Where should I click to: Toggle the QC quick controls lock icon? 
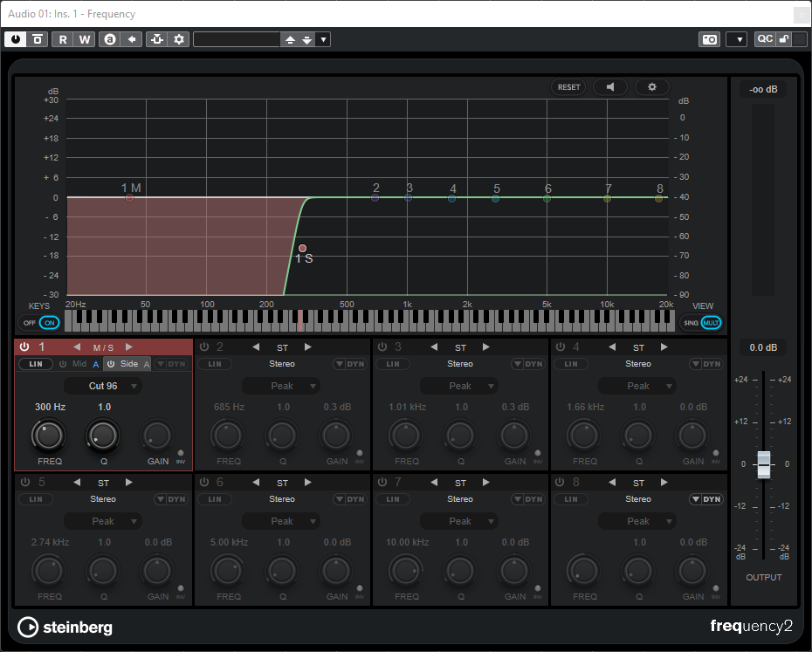pyautogui.click(x=784, y=39)
